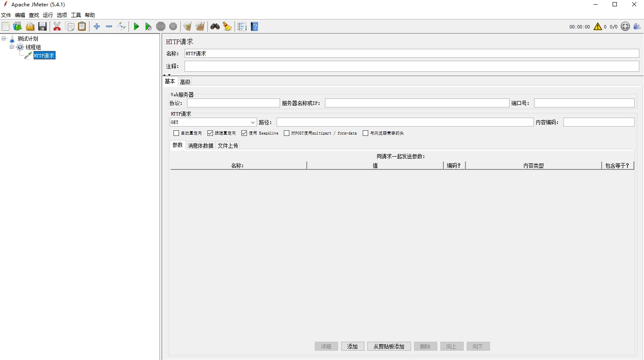Screen dimensions: 644x360
Task: Click the 名称 field containing HTTP请求
Action: click(412, 53)
